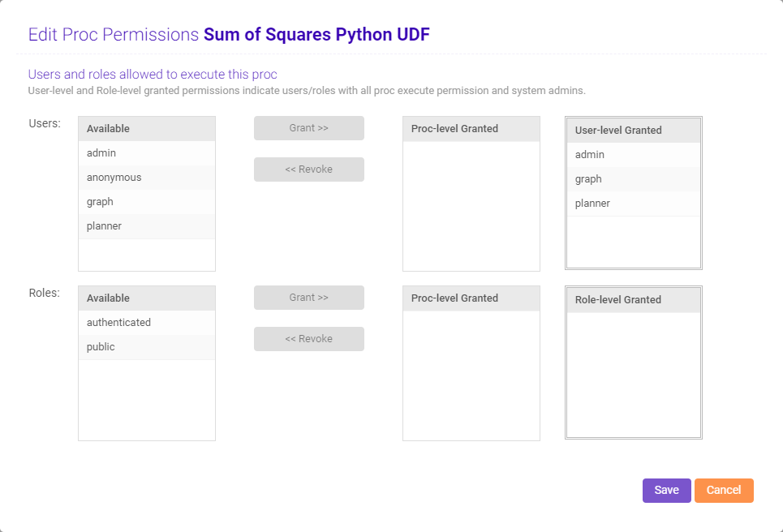Select planner under User-level Granted

[x=592, y=203]
